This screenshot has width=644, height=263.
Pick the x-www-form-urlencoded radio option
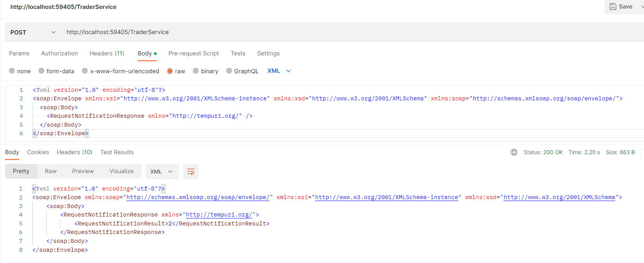(x=85, y=71)
